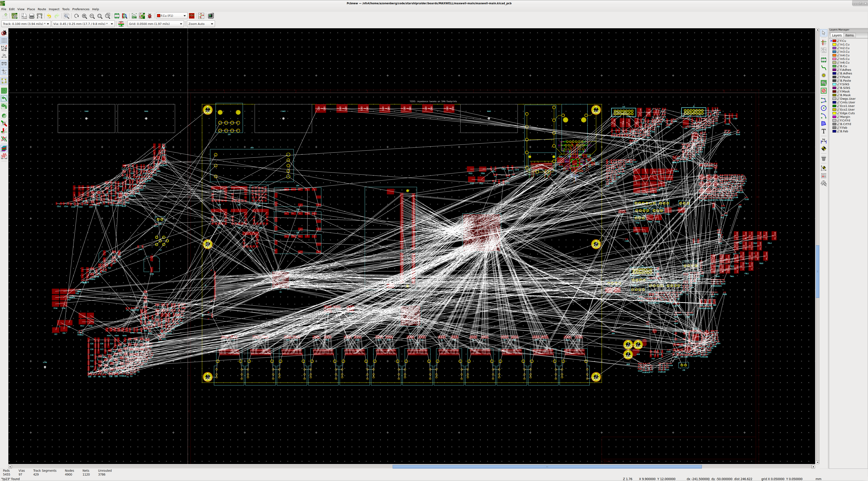Refresh the board view
Image resolution: width=868 pixels, height=481 pixels.
click(76, 16)
